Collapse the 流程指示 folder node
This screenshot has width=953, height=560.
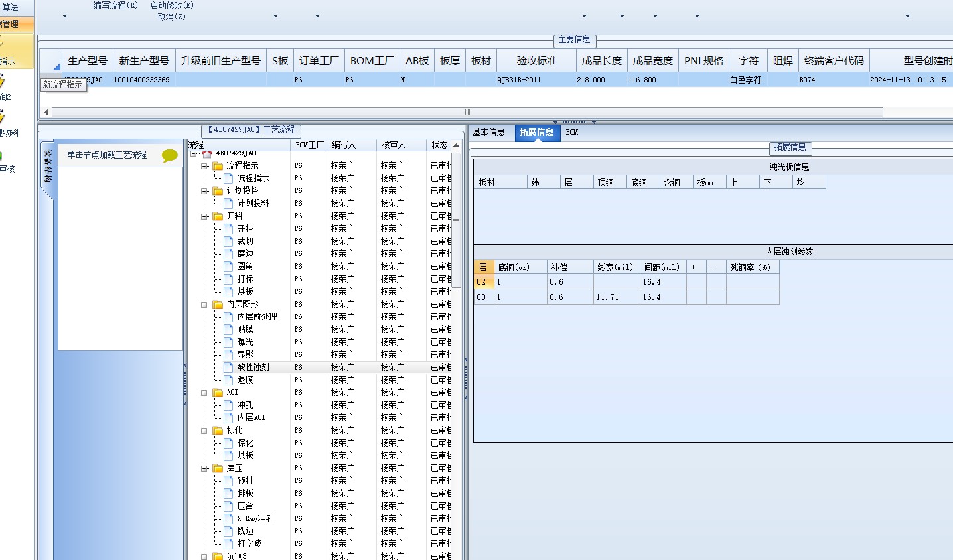click(x=205, y=166)
